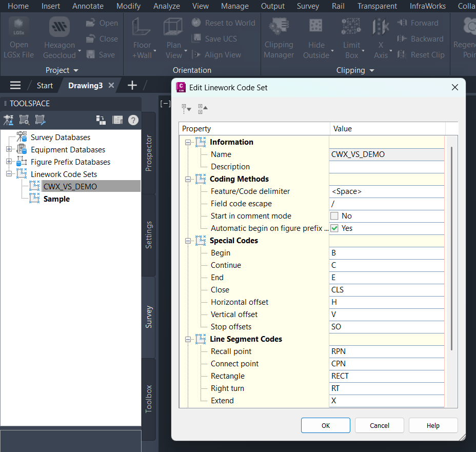This screenshot has height=452, width=476.
Task: Expand Equipment Databases node
Action: 9,149
